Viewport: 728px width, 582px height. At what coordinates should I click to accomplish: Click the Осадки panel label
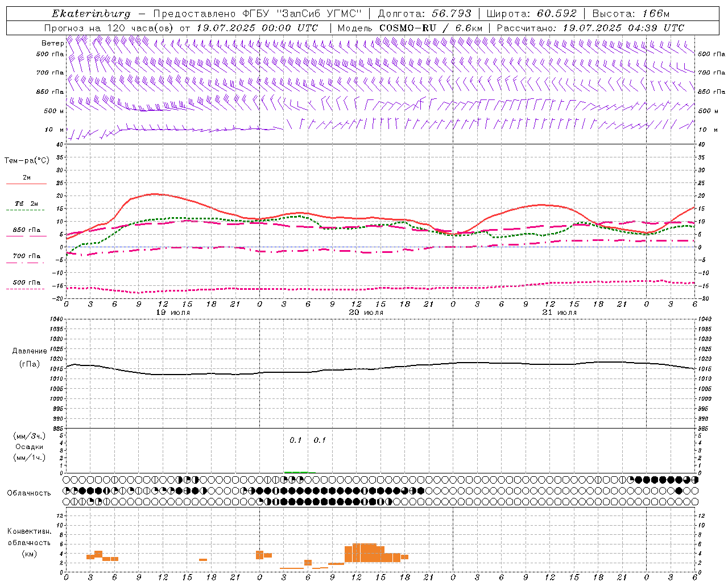[29, 447]
